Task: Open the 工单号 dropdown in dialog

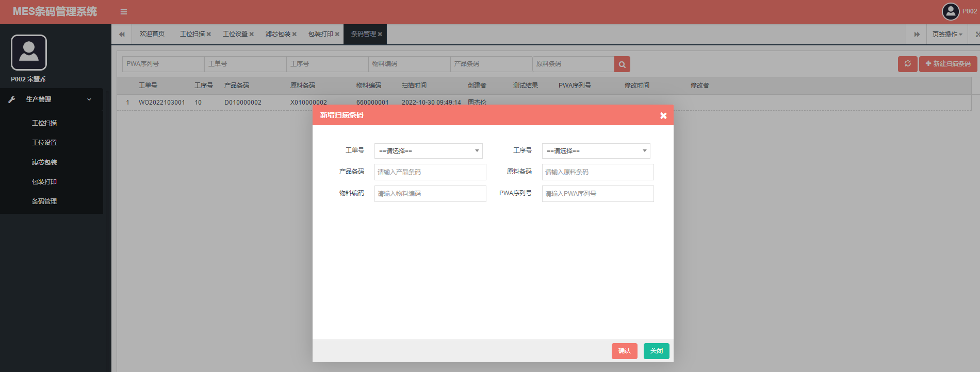Action: [428, 151]
